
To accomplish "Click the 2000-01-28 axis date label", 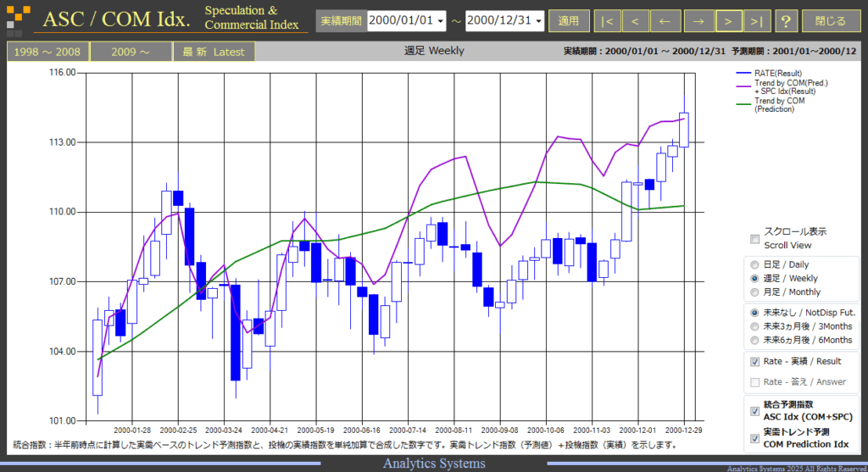I will pos(132,430).
